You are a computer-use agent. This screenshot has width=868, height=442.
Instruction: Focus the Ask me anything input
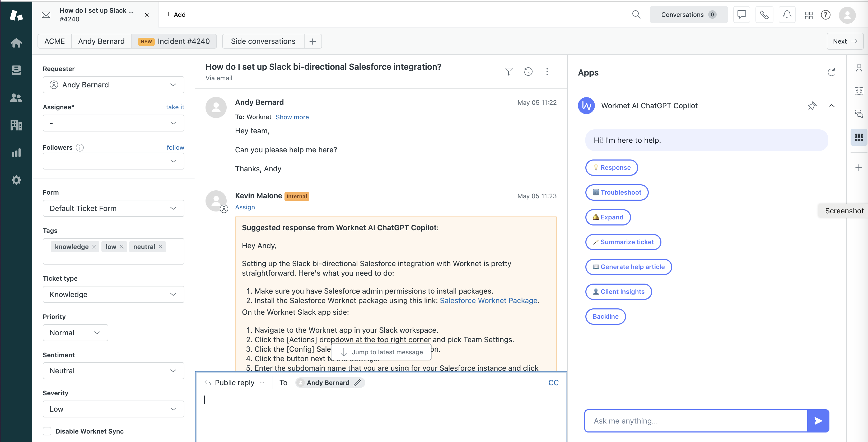click(x=696, y=421)
